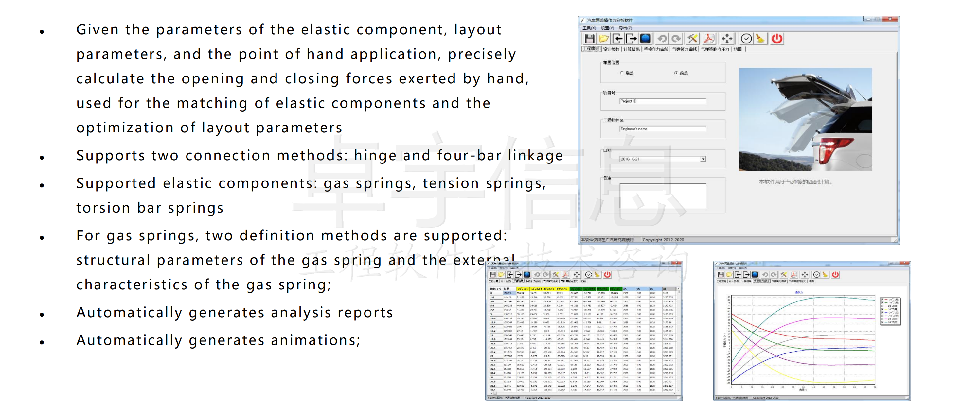980x413 pixels.
Task: Toggle the -30 ℃(关) legend checkbox in chart
Action: click(x=882, y=313)
